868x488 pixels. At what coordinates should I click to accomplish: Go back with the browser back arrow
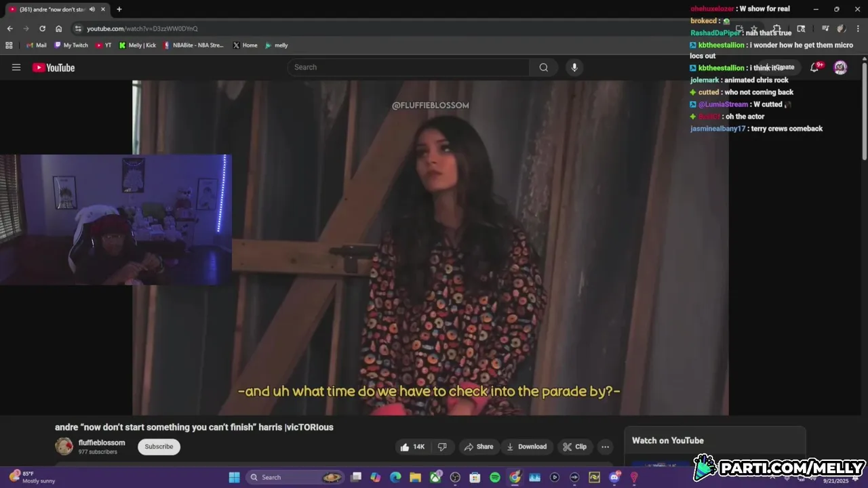9,28
